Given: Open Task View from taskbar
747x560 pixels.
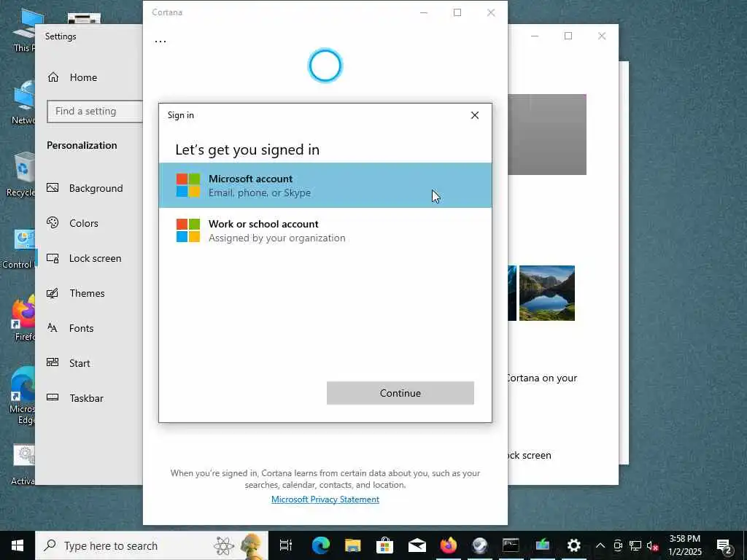Looking at the screenshot, I should coord(285,545).
